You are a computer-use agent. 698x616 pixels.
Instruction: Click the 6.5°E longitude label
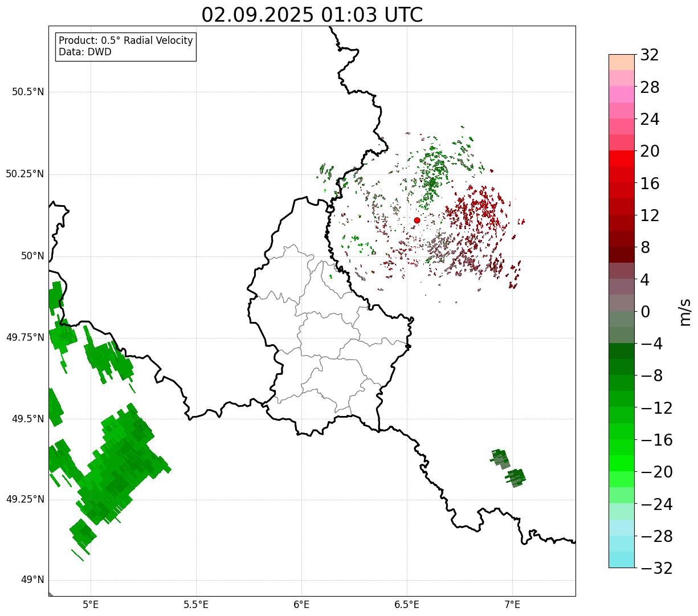pyautogui.click(x=407, y=604)
